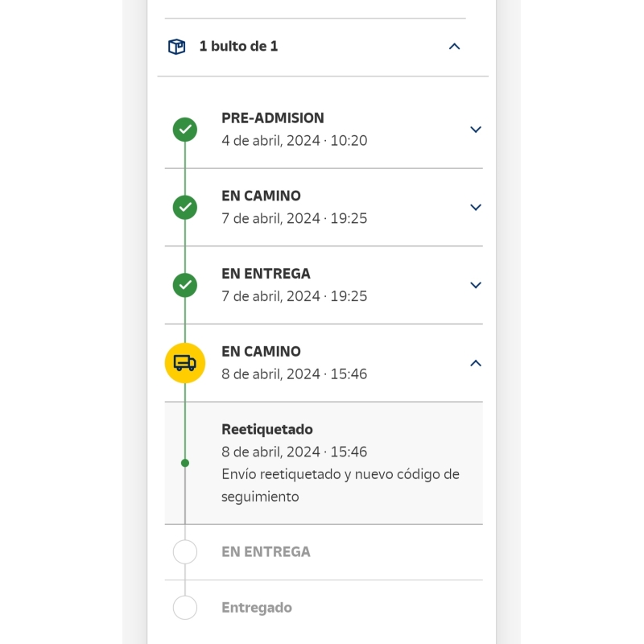Select the Reetiquetado event title
644x644 pixels.
pos(267,429)
